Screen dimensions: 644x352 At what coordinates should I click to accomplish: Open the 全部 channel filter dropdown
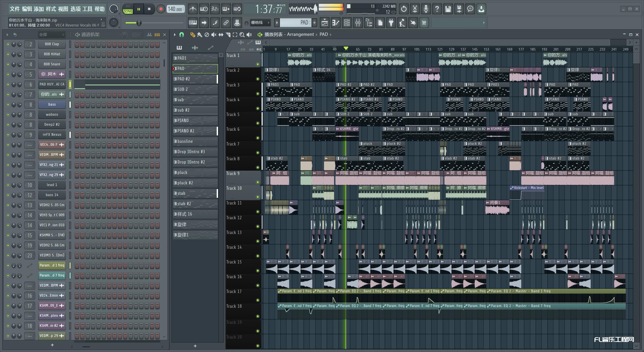(x=51, y=35)
